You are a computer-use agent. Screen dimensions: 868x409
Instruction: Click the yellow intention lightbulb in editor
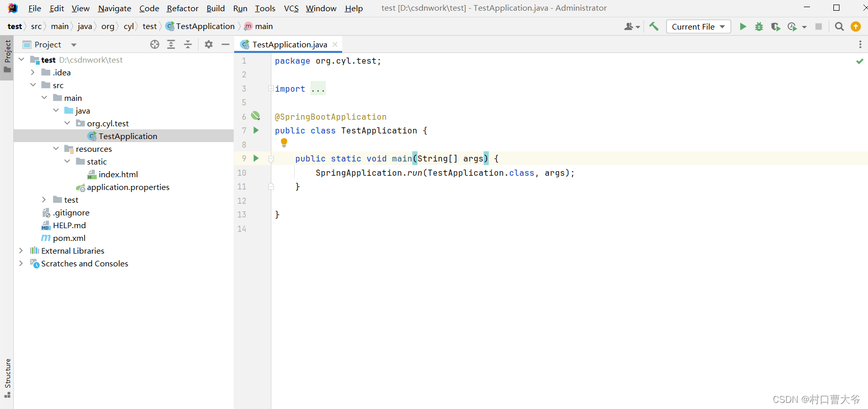click(x=284, y=143)
